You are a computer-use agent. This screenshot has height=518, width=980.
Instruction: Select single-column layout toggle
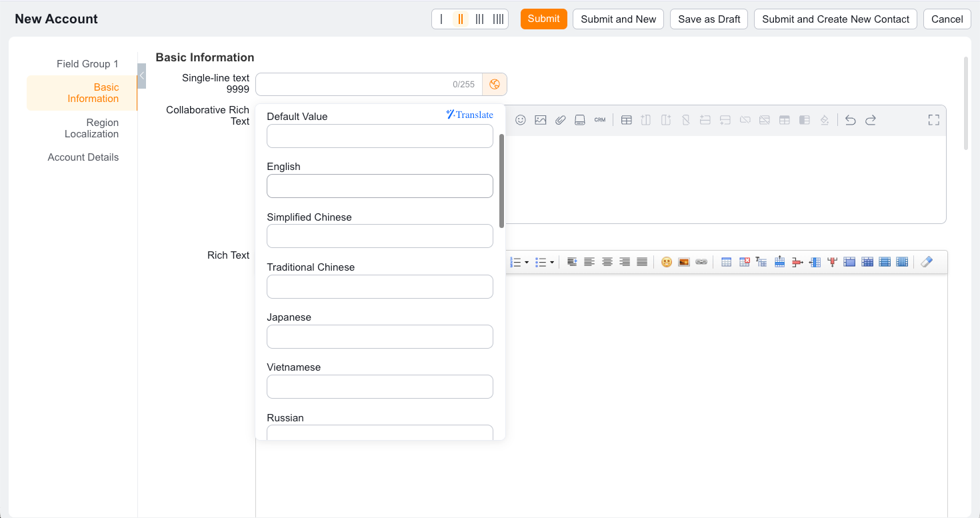pyautogui.click(x=441, y=19)
